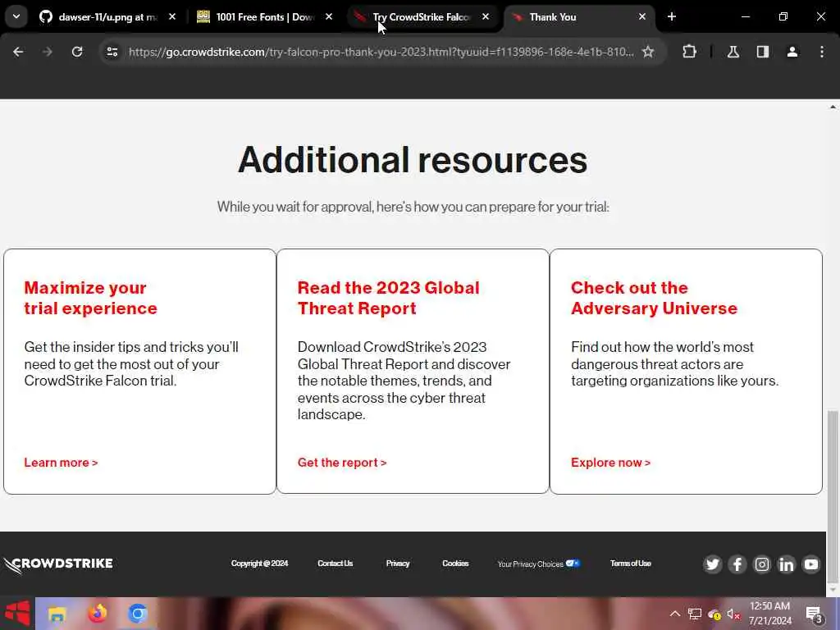This screenshot has height=630, width=840.
Task: Close the dawser-11/u.png tab
Action: [x=172, y=17]
